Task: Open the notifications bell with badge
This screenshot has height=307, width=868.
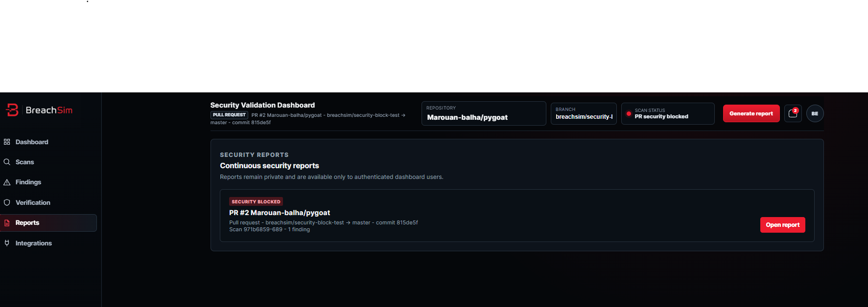Action: (x=793, y=113)
